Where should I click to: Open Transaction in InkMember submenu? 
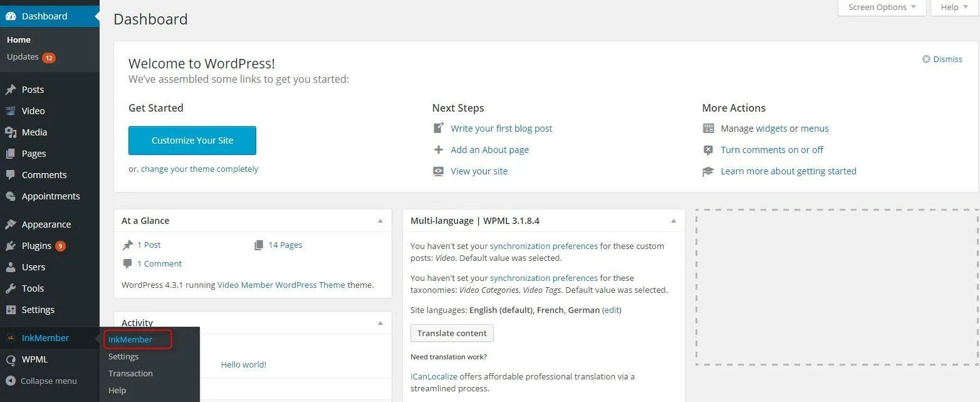130,373
